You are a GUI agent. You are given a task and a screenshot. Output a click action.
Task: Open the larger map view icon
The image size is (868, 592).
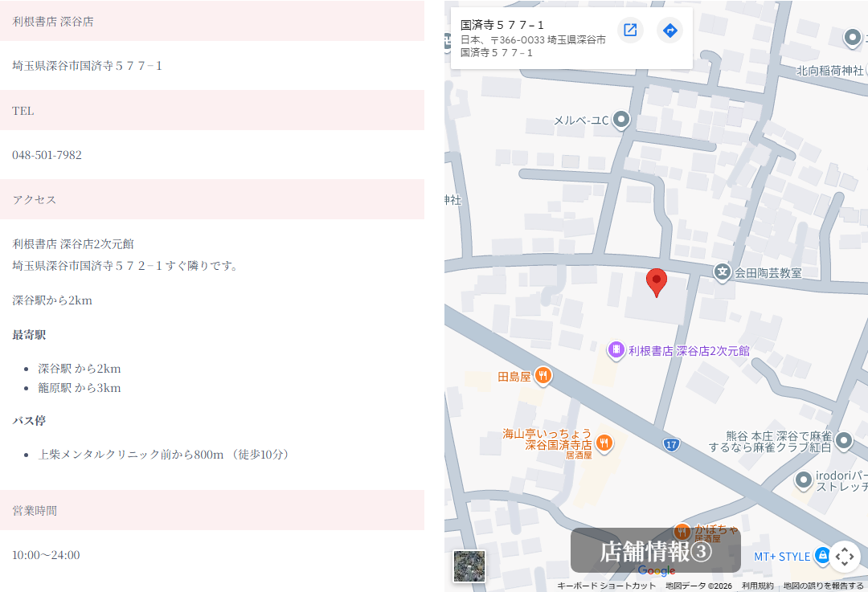point(630,30)
